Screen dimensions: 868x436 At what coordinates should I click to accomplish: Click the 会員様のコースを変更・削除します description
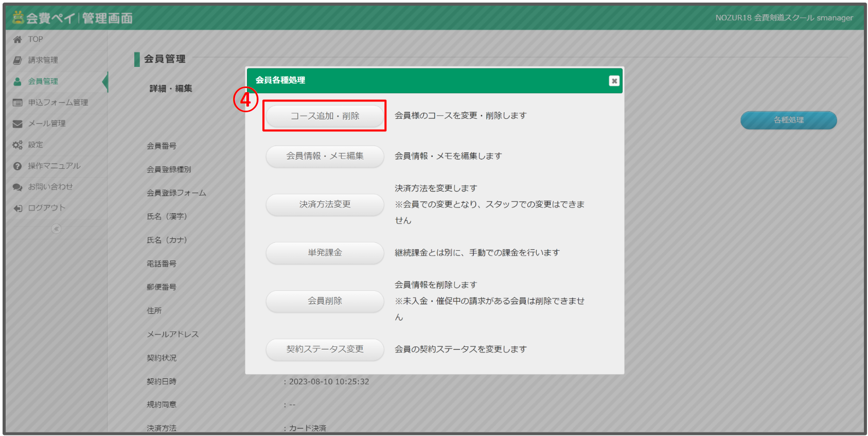(460, 116)
